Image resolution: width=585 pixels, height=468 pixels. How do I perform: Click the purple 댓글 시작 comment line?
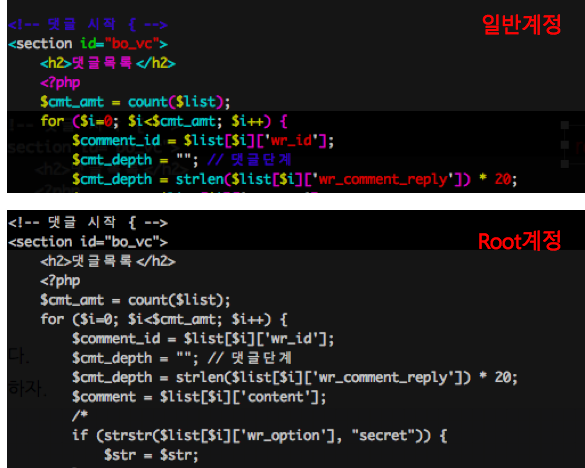88,25
